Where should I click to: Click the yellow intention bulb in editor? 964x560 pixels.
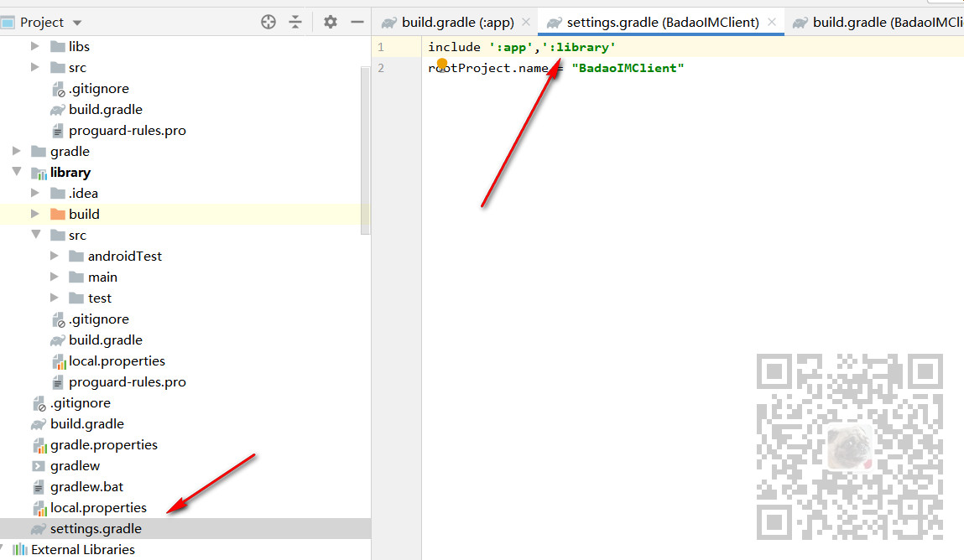pyautogui.click(x=441, y=63)
